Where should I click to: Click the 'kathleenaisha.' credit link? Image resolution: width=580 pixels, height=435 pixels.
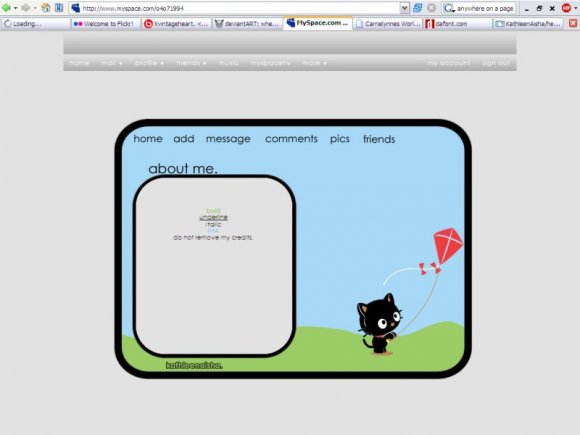[x=194, y=365]
